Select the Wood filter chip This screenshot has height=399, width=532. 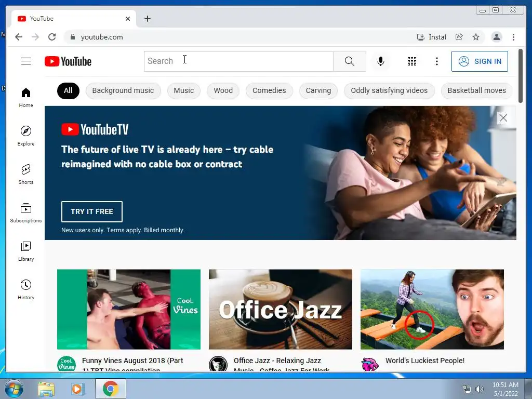pos(223,90)
